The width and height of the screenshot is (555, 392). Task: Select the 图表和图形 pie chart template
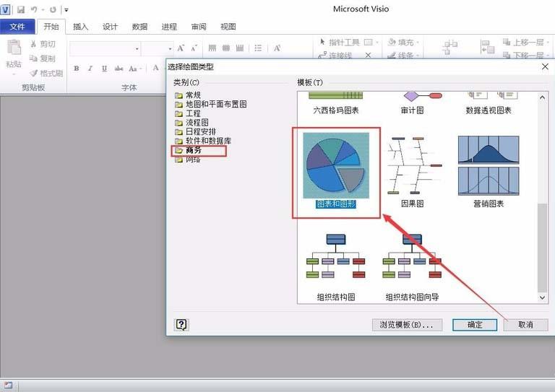336,170
